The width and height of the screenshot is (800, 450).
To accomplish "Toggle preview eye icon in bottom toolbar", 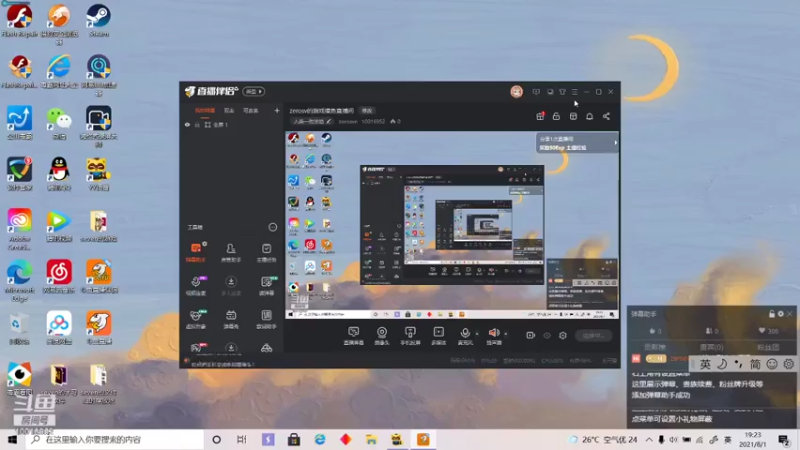I will coord(547,335).
